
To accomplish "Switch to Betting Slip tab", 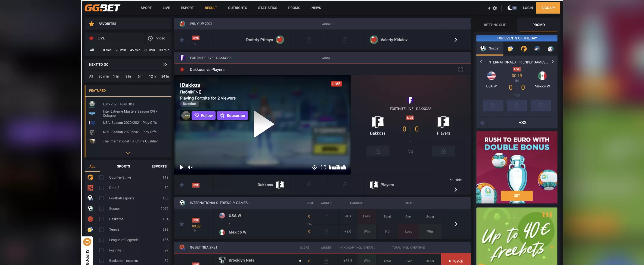I will tap(495, 25).
